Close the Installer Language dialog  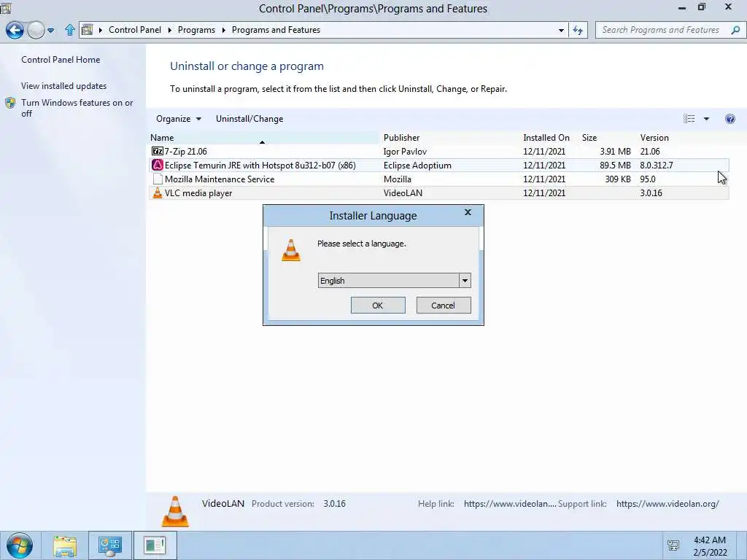click(x=468, y=212)
